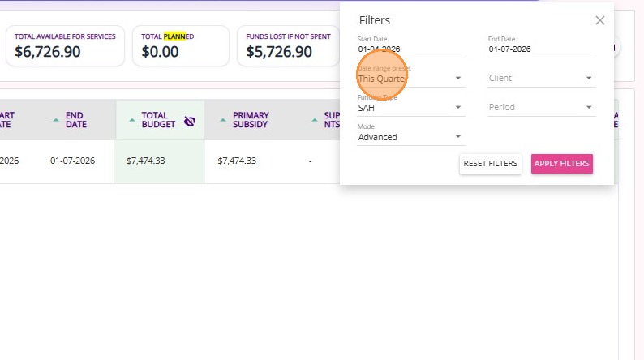The image size is (644, 360).
Task: Sort table by End Date header
Action: [x=76, y=121]
